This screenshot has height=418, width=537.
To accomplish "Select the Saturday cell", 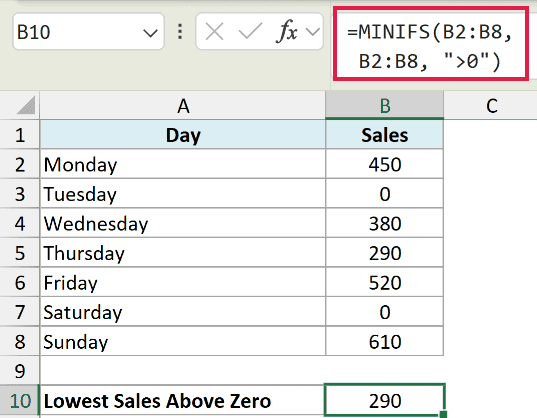I will pos(183,312).
